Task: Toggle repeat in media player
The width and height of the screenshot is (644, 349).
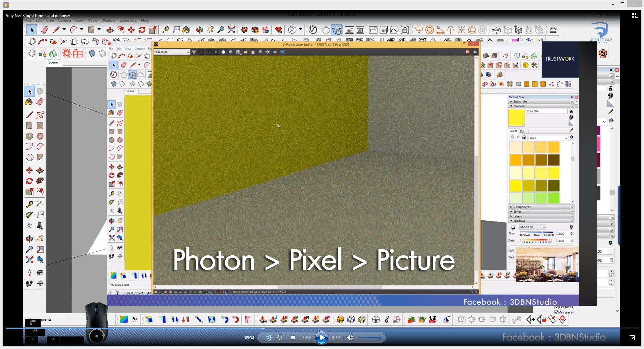Action: pyautogui.click(x=279, y=338)
